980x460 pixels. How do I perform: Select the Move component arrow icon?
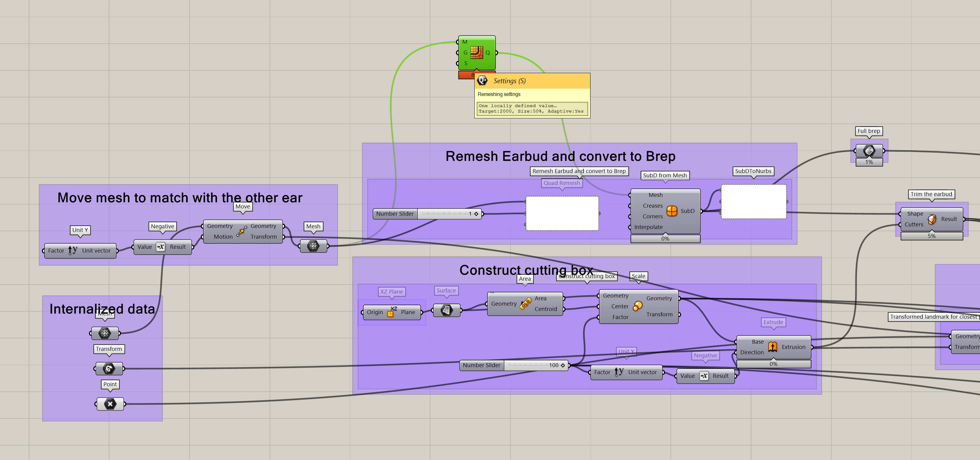click(242, 231)
